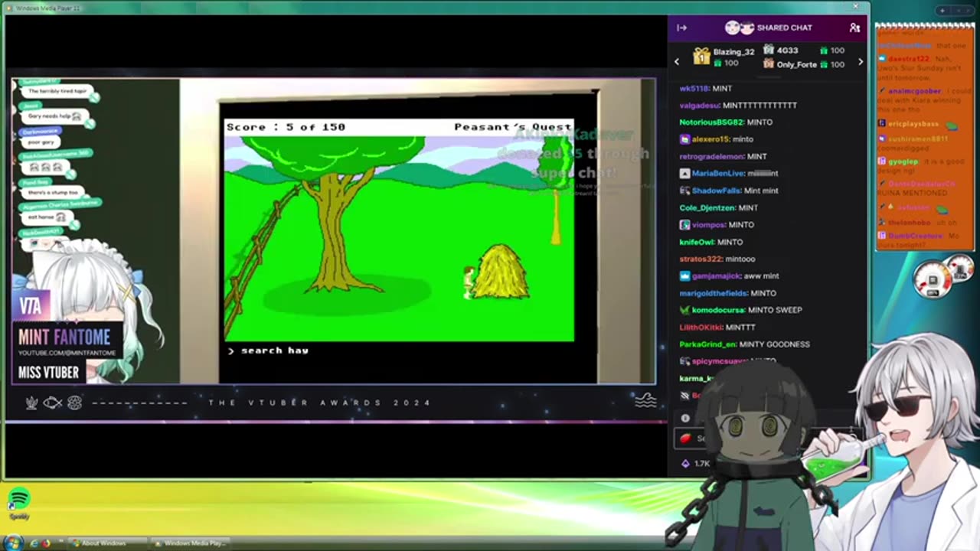This screenshot has width=980, height=551.
Task: Open valgadesu chat username
Action: [699, 106]
